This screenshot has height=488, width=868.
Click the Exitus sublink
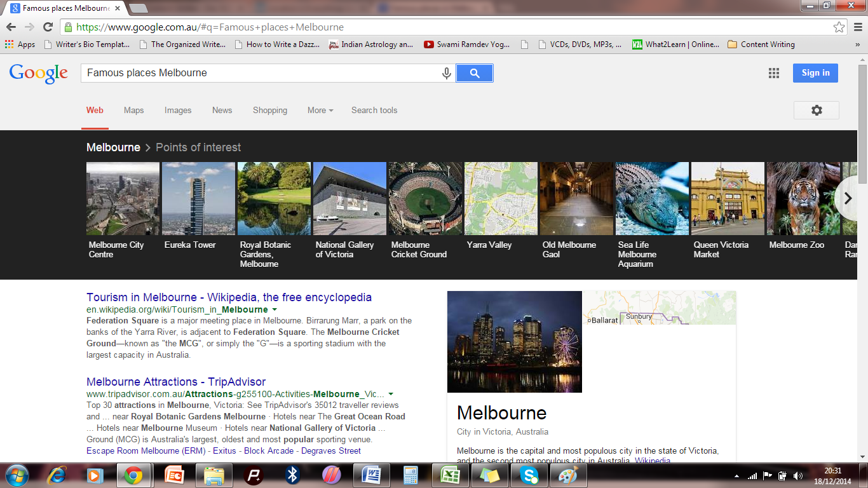[224, 451]
